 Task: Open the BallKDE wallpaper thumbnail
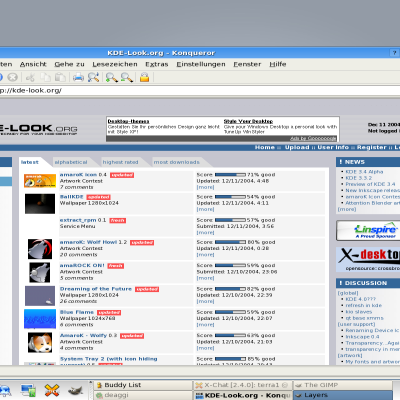[40, 203]
